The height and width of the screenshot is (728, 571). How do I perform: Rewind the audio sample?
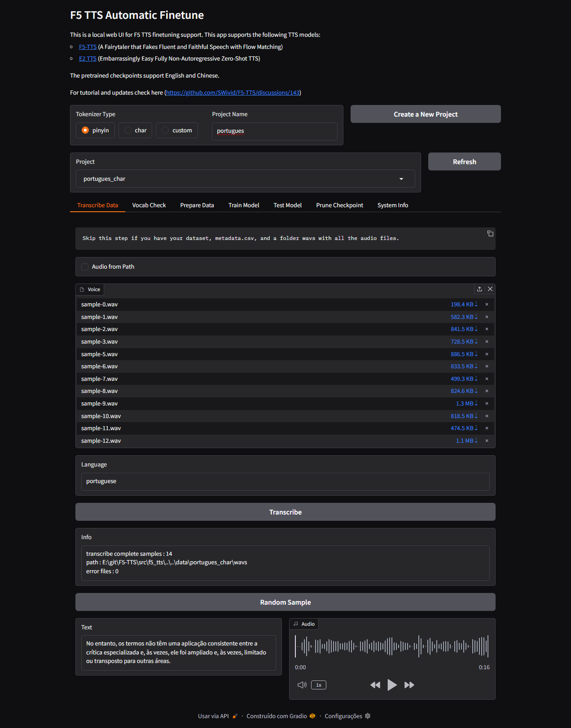375,685
